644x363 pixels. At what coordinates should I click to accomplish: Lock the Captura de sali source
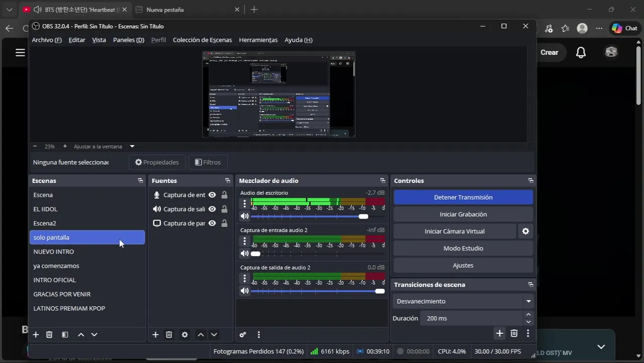click(224, 209)
